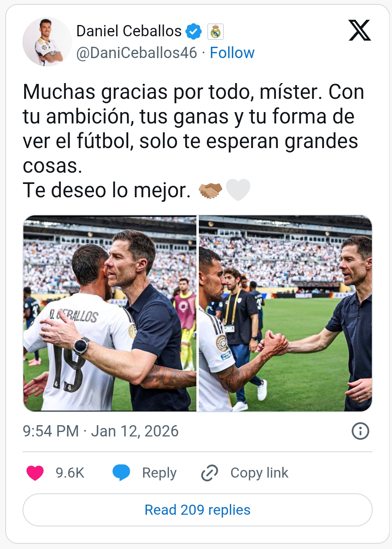Follow @DaniCeballos46
The height and width of the screenshot is (549, 392).
pyautogui.click(x=232, y=53)
